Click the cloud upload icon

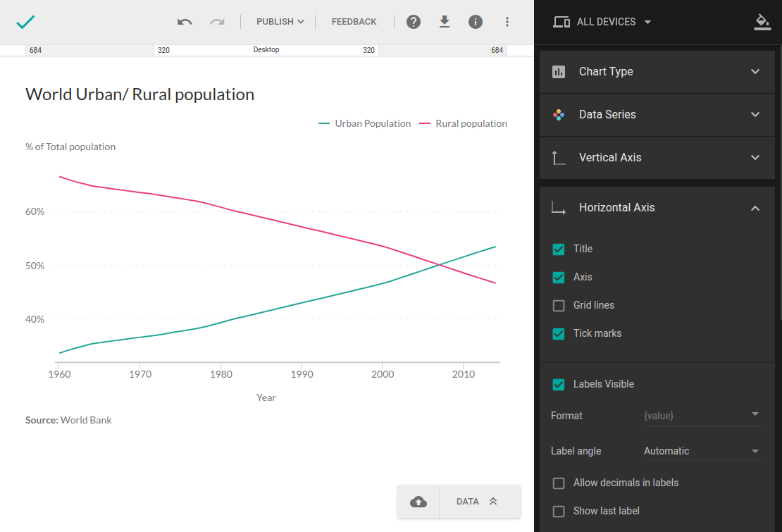[x=418, y=502]
